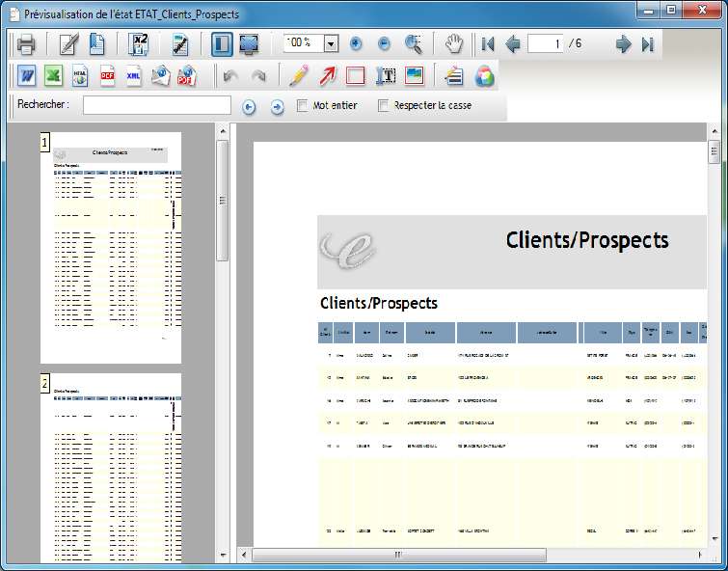Export the report to Excel
This screenshot has height=571, width=728.
coord(53,76)
